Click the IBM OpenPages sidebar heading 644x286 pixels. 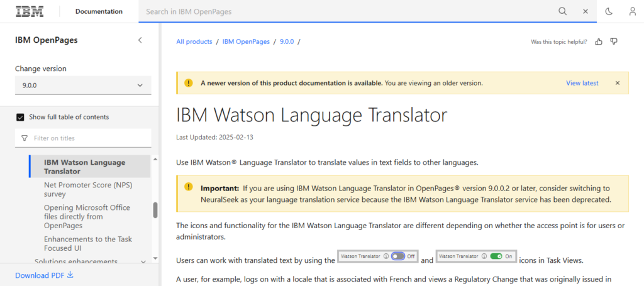click(x=47, y=40)
